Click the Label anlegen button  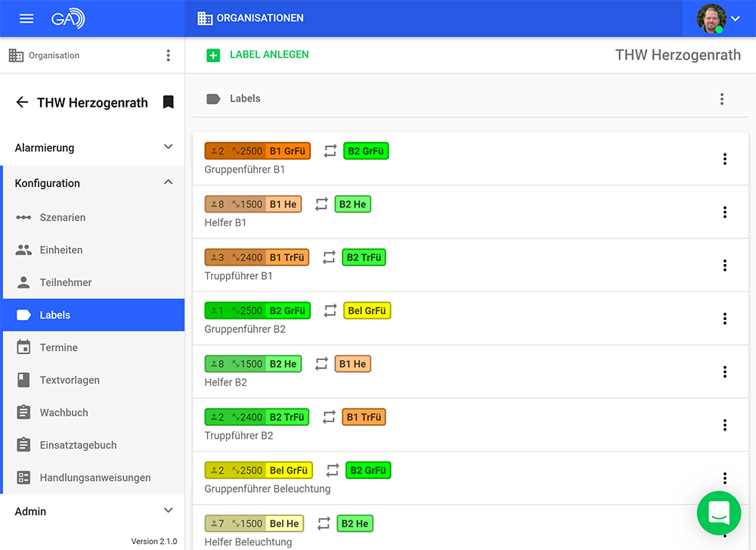(258, 54)
